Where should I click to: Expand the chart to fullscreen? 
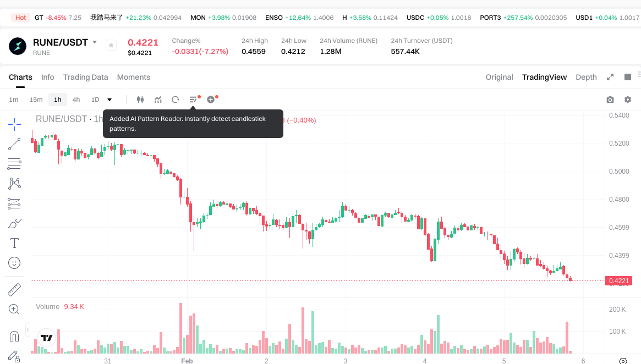(610, 77)
